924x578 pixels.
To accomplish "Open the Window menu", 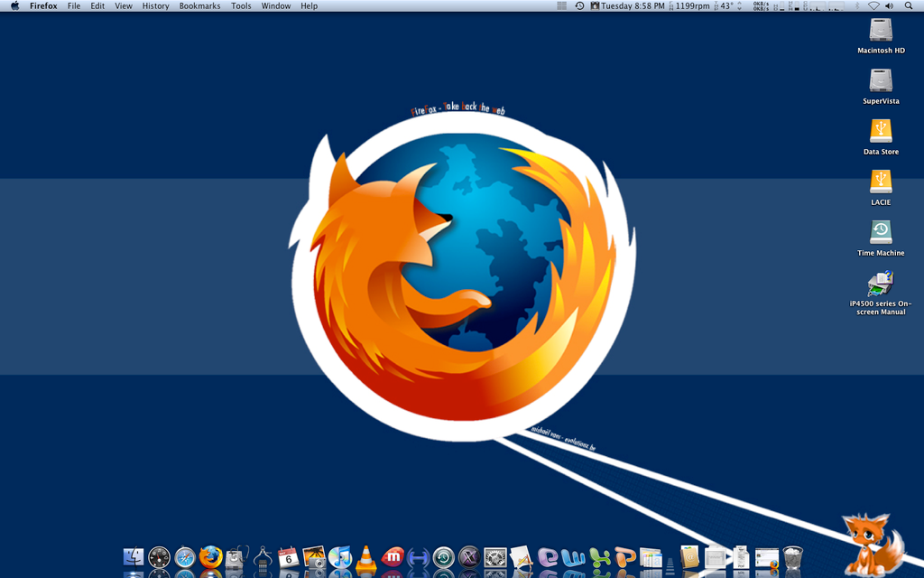I will (276, 6).
